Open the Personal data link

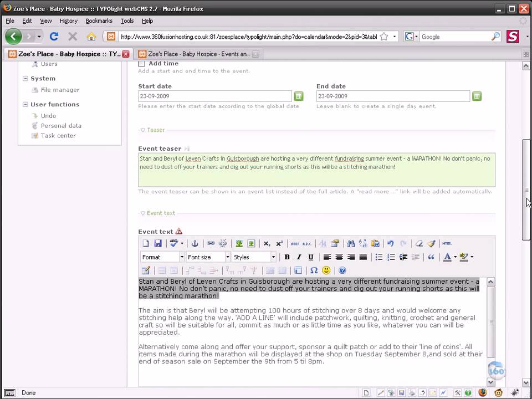[x=61, y=126]
